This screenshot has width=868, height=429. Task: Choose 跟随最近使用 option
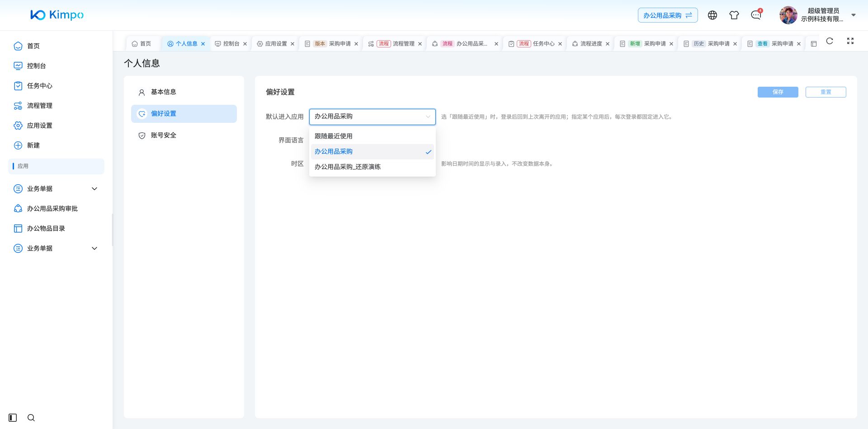(x=373, y=136)
